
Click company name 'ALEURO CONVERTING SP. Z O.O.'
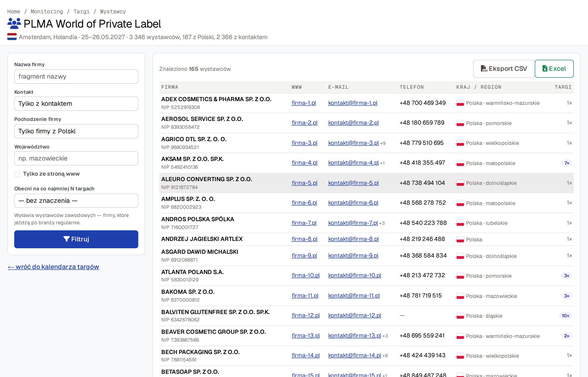pos(207,179)
